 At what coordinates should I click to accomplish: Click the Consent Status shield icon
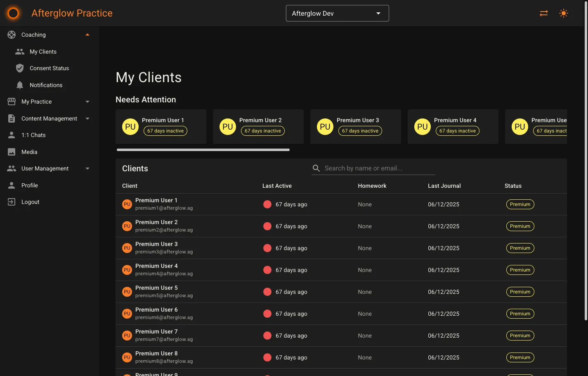19,68
